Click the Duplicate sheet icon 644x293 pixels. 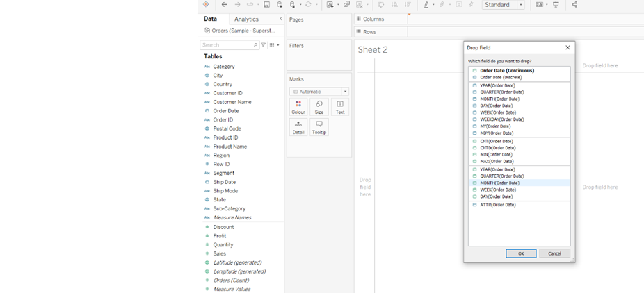point(346,4)
